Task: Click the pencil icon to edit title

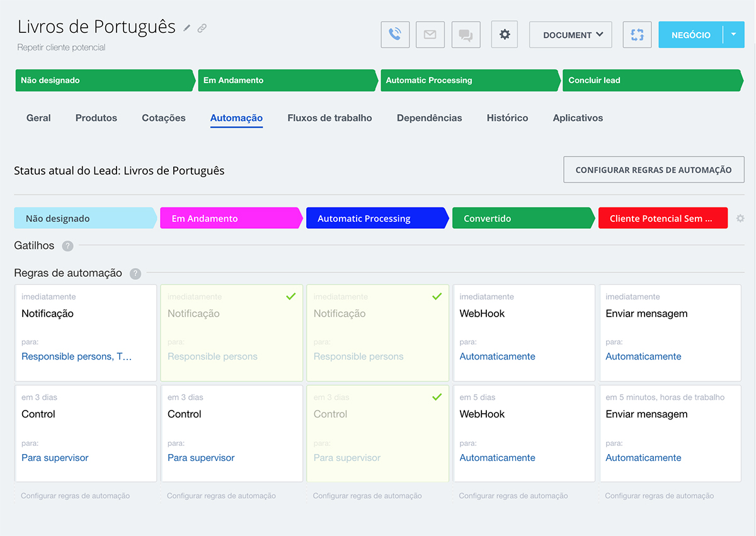Action: [187, 28]
